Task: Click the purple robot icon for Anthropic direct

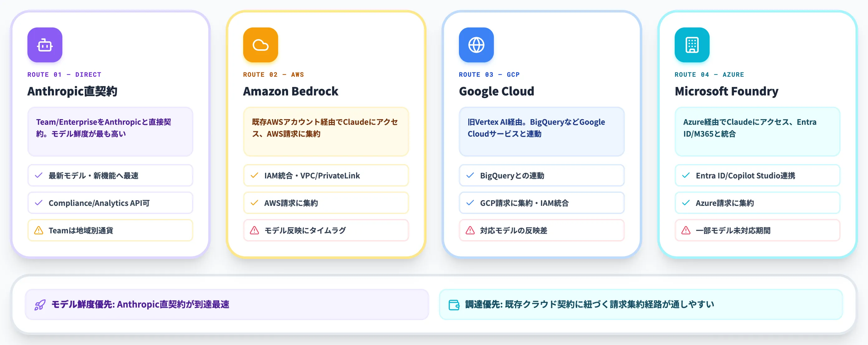Action: tap(45, 45)
